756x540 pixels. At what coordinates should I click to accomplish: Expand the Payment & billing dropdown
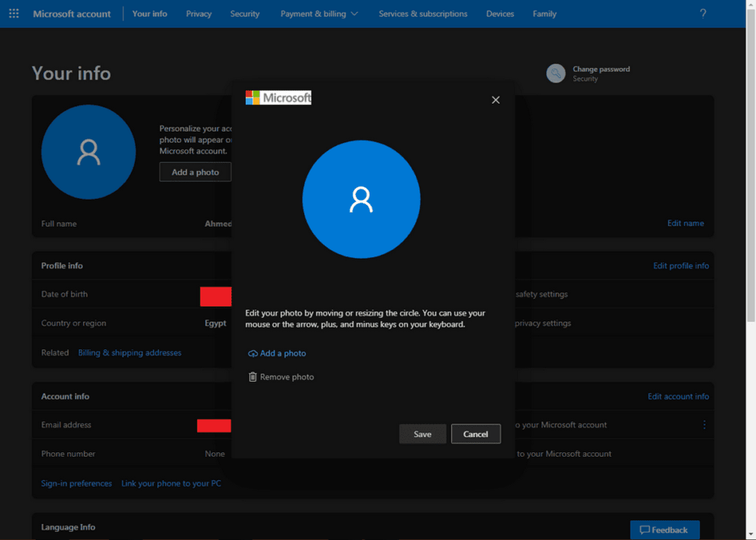319,13
